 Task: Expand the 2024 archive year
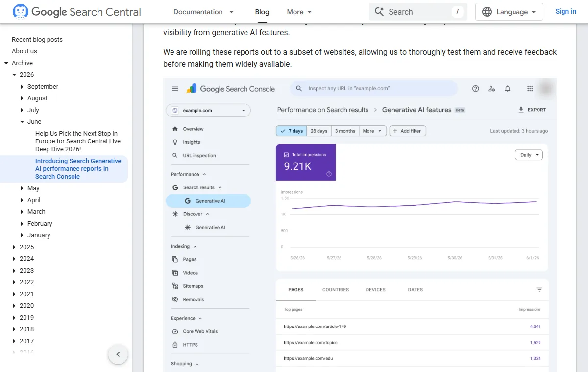14,258
